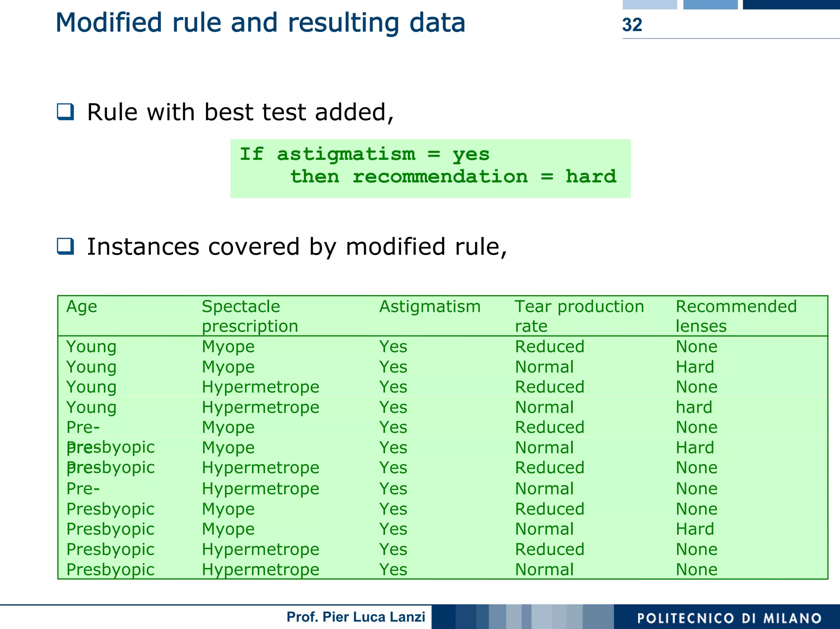Click 'Prof. Pier Luca Lanzi' footer text
The image size is (840, 629).
click(356, 617)
